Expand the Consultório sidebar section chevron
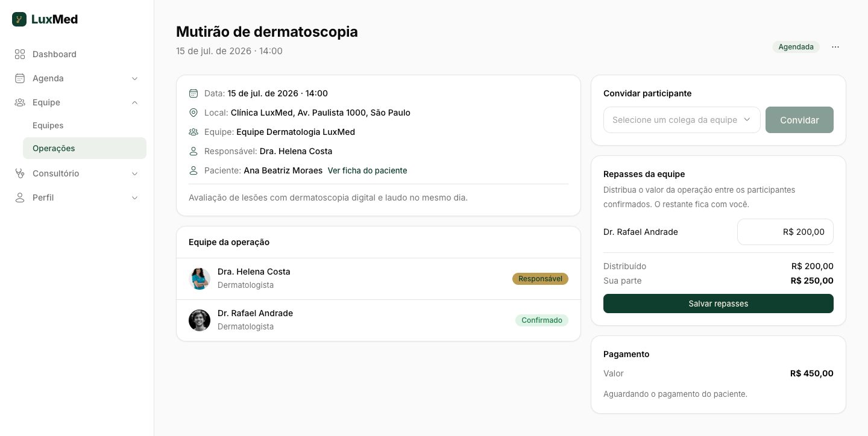 [135, 173]
